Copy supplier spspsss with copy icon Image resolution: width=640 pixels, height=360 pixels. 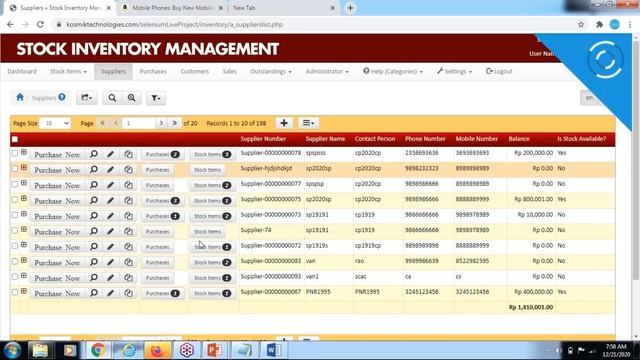tap(128, 154)
